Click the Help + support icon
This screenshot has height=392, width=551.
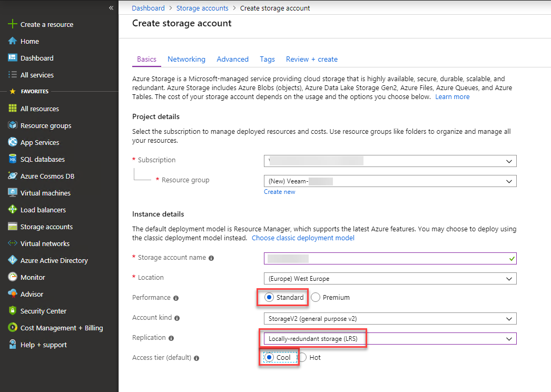(12, 345)
